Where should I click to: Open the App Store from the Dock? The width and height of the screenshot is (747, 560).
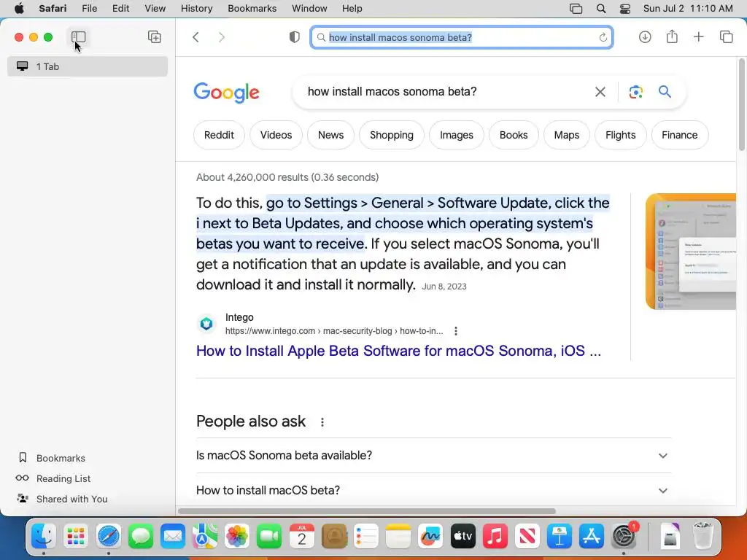[591, 537]
